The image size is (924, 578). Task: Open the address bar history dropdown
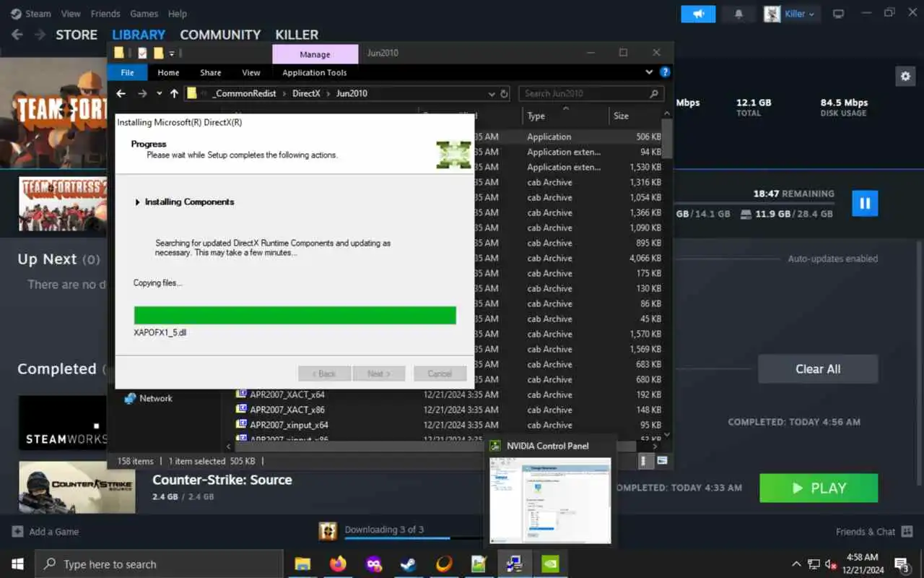(x=492, y=93)
